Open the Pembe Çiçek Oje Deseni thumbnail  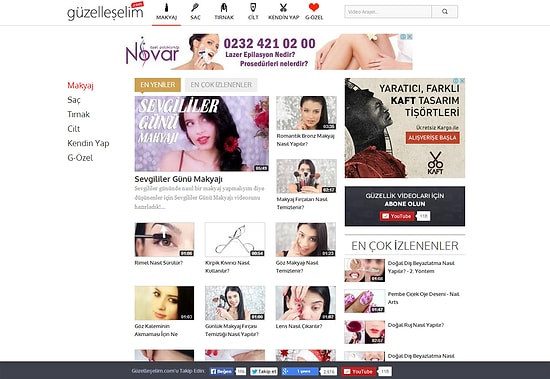coord(364,301)
